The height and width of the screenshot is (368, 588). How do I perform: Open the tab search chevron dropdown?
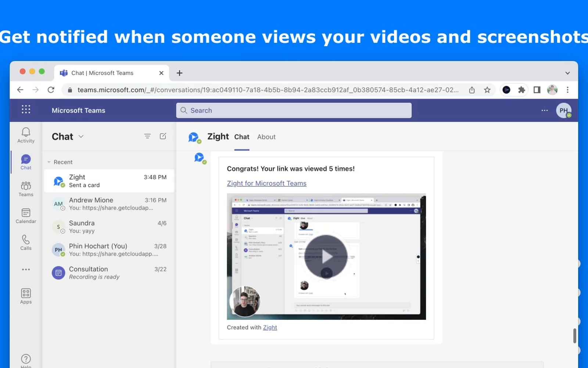click(x=567, y=73)
